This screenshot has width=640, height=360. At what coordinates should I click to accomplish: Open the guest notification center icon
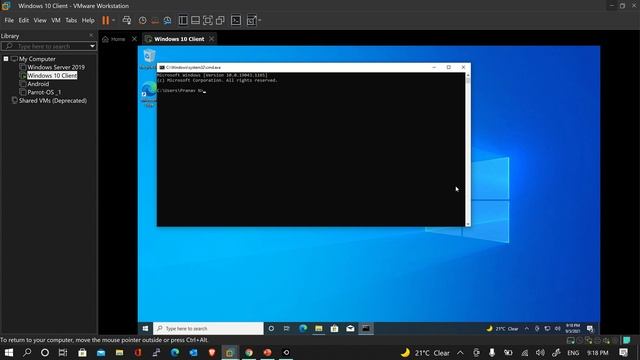tap(590, 329)
